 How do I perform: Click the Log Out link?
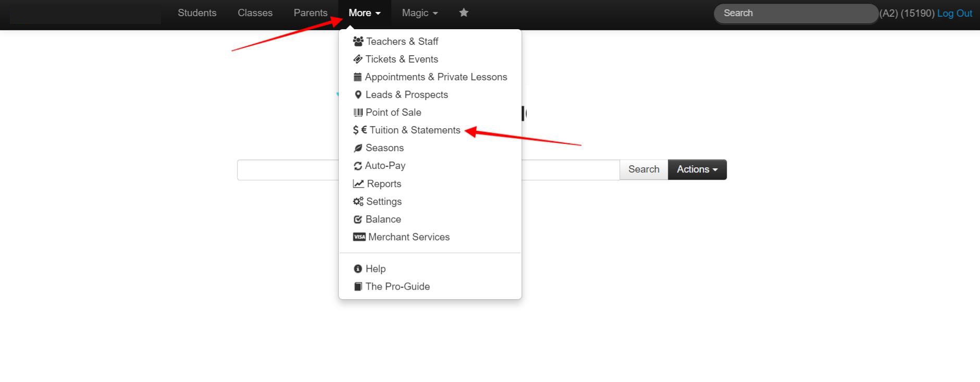click(x=954, y=14)
